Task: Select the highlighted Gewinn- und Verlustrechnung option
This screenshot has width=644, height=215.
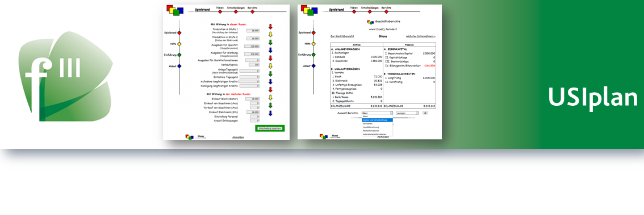Action: pos(378,120)
